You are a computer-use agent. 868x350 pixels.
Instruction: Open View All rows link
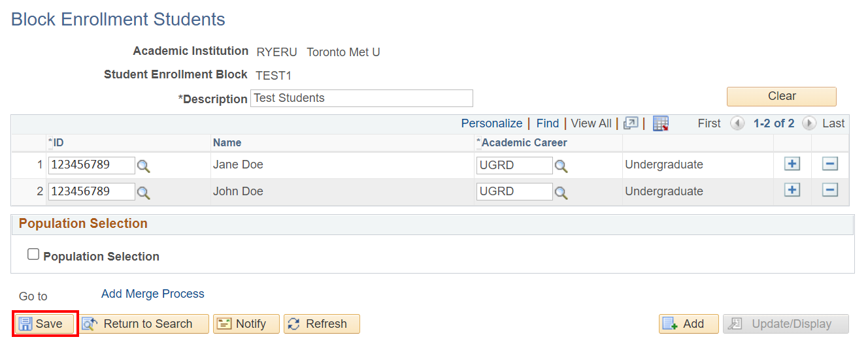point(591,123)
